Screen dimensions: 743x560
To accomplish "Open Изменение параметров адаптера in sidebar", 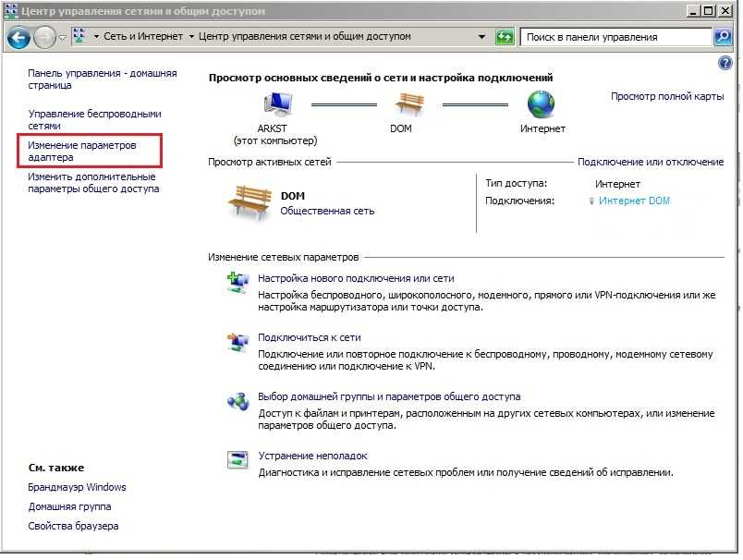I will (x=81, y=152).
